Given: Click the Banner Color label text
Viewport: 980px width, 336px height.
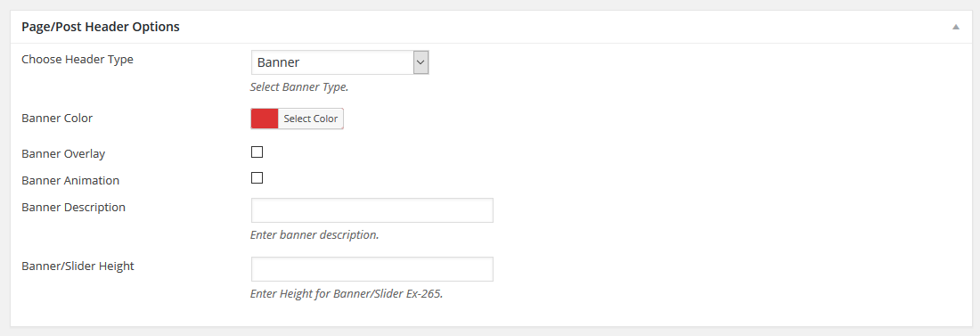Looking at the screenshot, I should click(57, 119).
